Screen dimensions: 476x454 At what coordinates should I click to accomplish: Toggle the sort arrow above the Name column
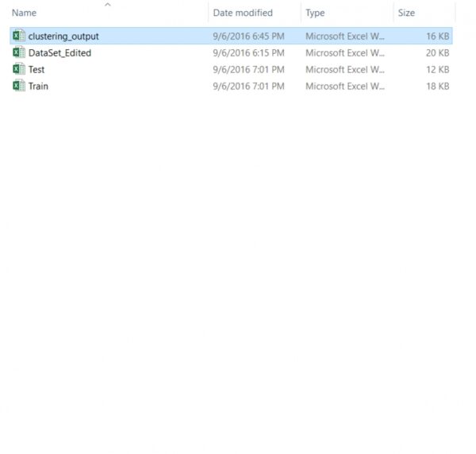click(107, 5)
